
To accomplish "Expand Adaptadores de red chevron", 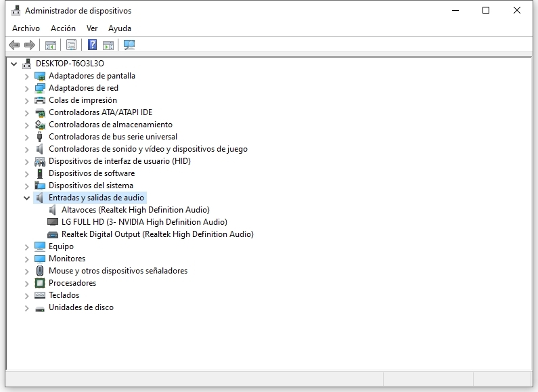I will [x=27, y=89].
